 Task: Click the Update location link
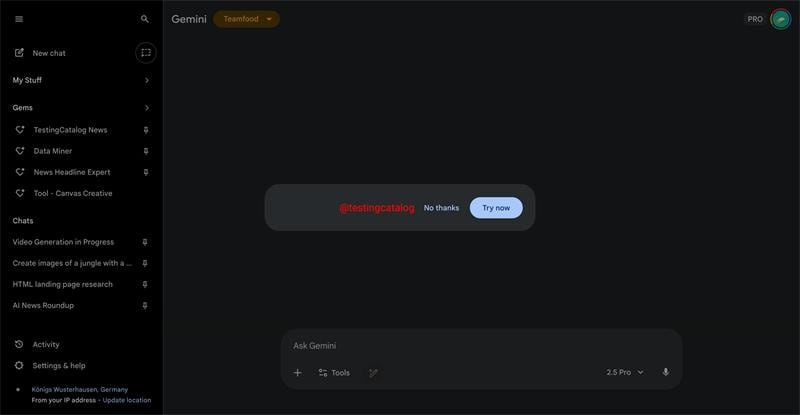point(127,400)
